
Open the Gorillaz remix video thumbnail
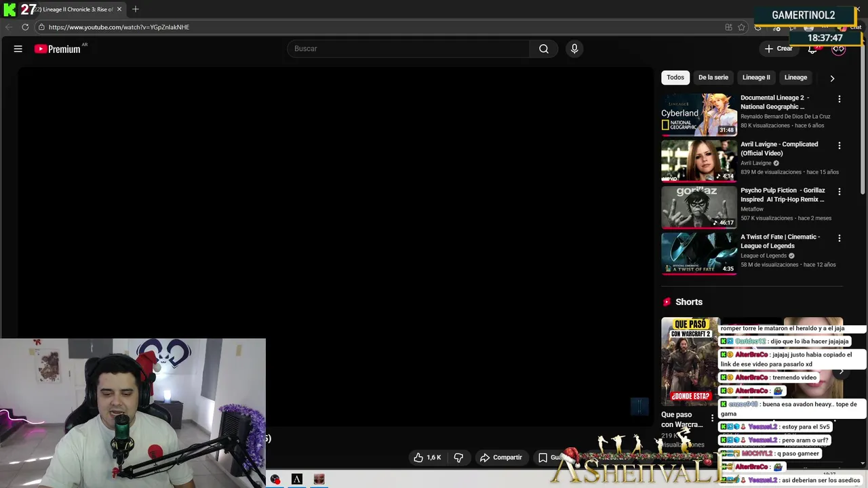699,207
